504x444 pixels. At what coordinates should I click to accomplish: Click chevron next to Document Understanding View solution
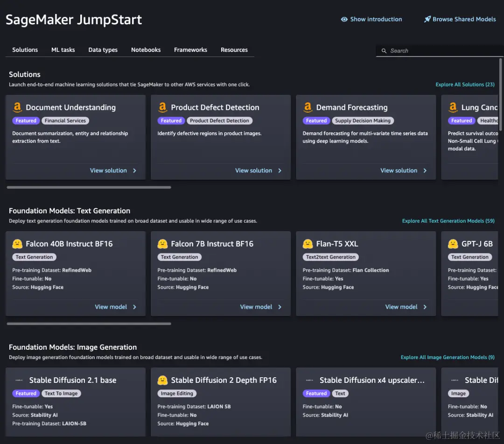(x=135, y=171)
